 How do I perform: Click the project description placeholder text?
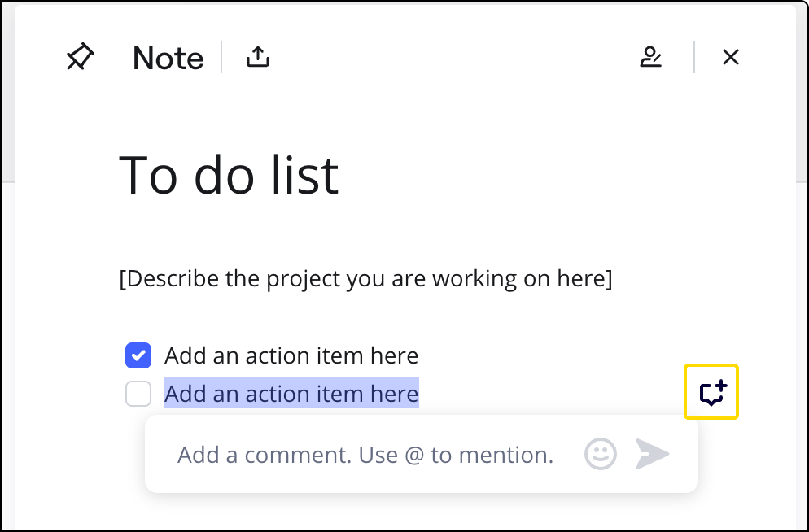[x=365, y=279]
